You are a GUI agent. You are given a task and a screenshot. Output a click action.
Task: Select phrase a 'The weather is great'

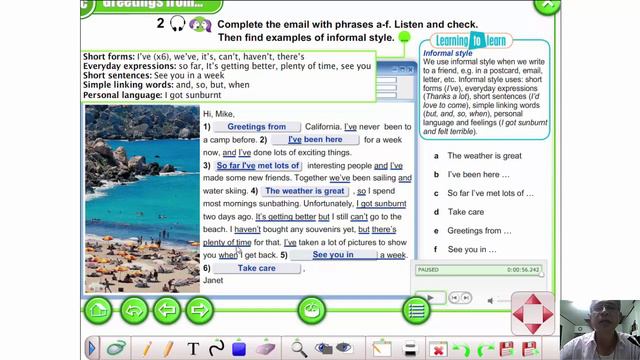(484, 156)
